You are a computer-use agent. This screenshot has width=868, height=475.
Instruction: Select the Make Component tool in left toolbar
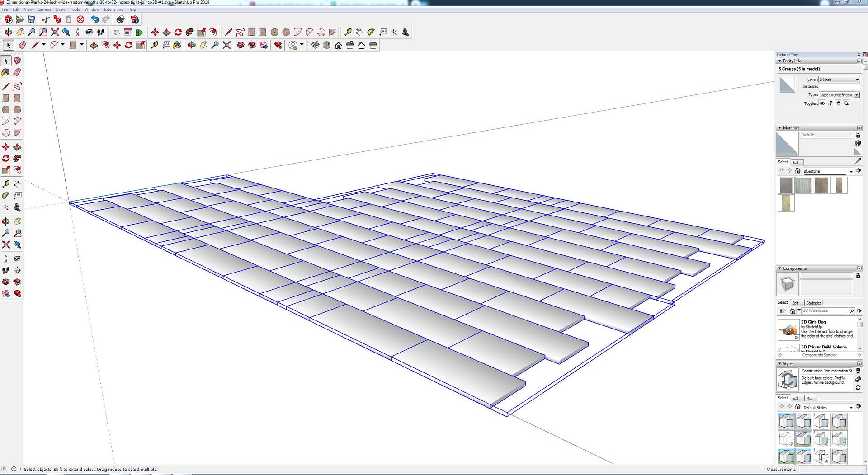[x=17, y=61]
